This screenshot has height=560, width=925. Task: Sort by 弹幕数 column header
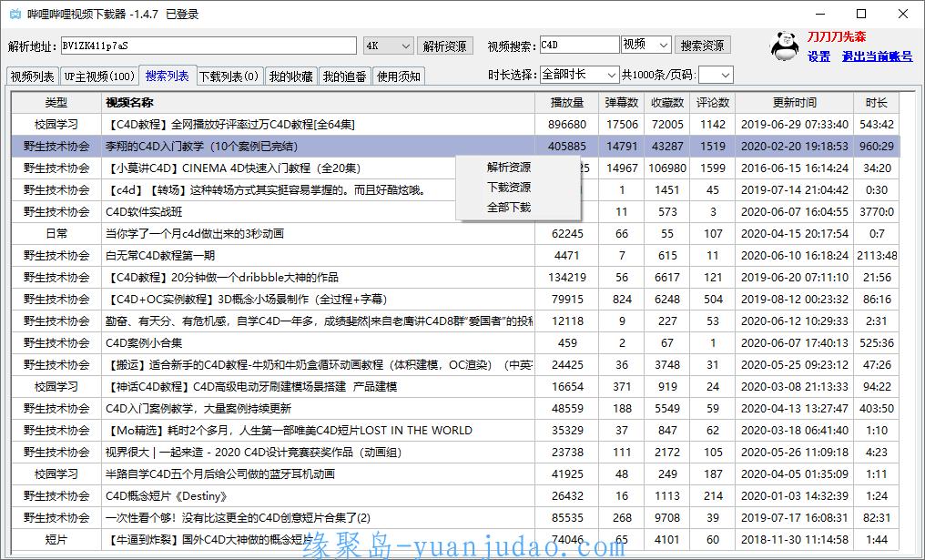(x=622, y=103)
